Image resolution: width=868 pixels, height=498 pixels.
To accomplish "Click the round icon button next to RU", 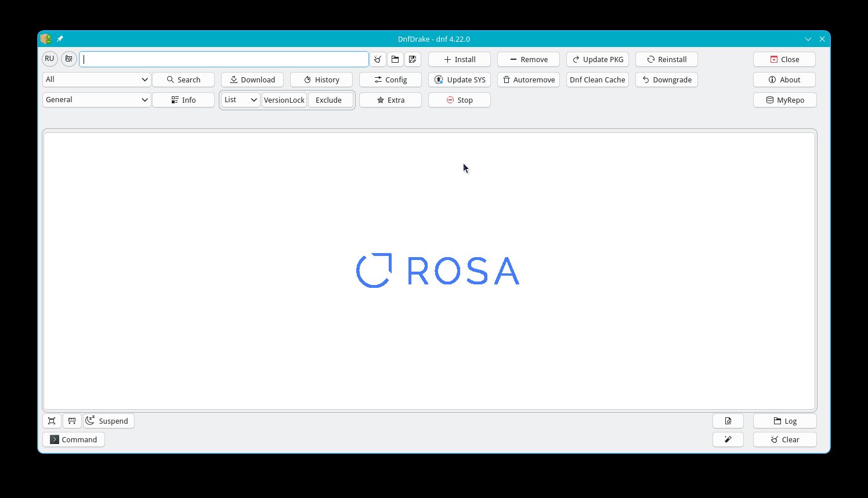I will [69, 59].
